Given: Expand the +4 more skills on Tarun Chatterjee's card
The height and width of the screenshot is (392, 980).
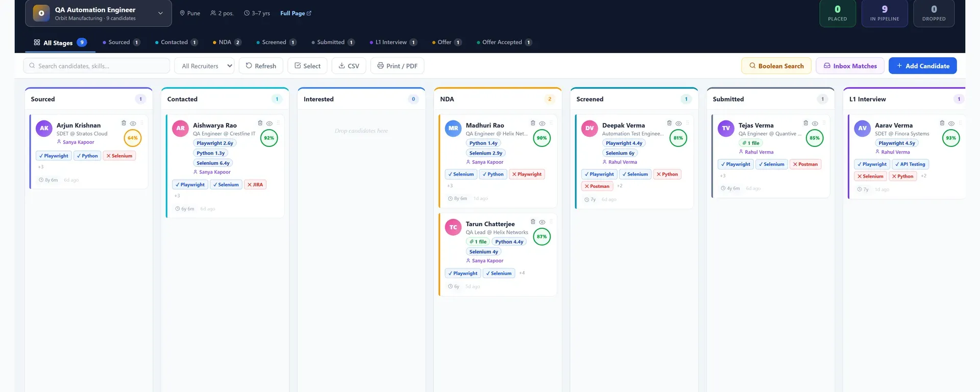Looking at the screenshot, I should [522, 273].
